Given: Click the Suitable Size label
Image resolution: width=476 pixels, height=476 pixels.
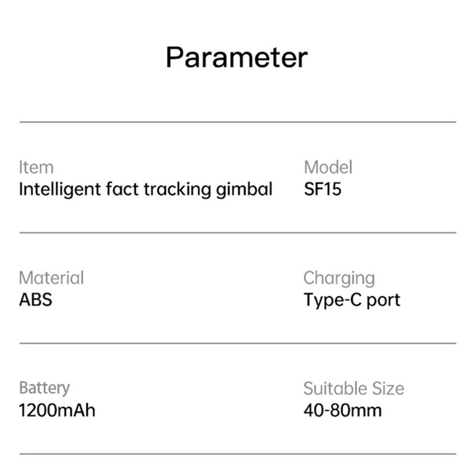Looking at the screenshot, I should [x=354, y=388].
